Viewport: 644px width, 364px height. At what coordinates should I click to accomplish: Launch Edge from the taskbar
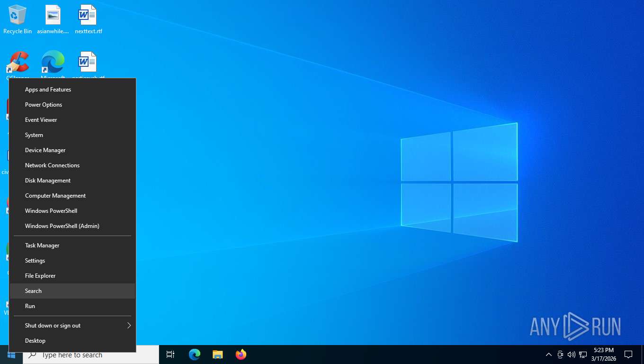(195, 355)
